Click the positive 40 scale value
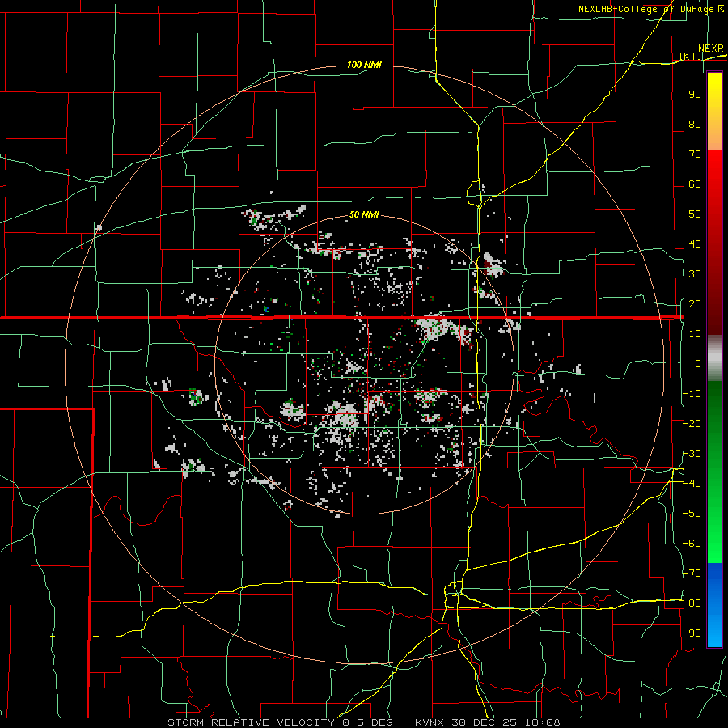The width and height of the screenshot is (728, 728). tap(695, 244)
